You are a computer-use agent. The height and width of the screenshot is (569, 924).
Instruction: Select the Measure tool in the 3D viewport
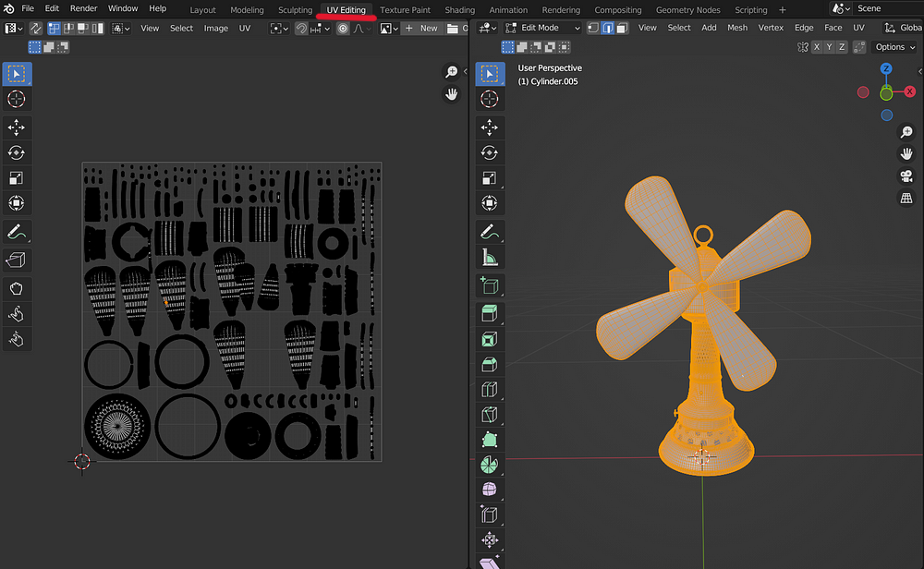coord(490,258)
